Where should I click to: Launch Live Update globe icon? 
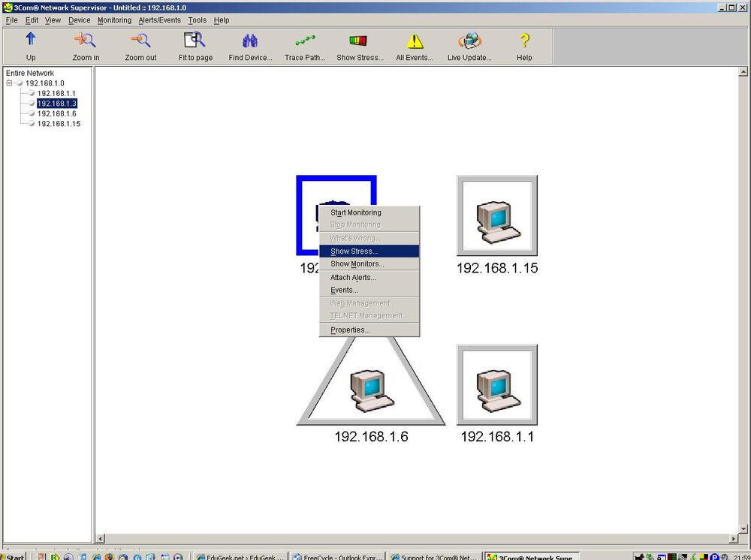pos(469,41)
